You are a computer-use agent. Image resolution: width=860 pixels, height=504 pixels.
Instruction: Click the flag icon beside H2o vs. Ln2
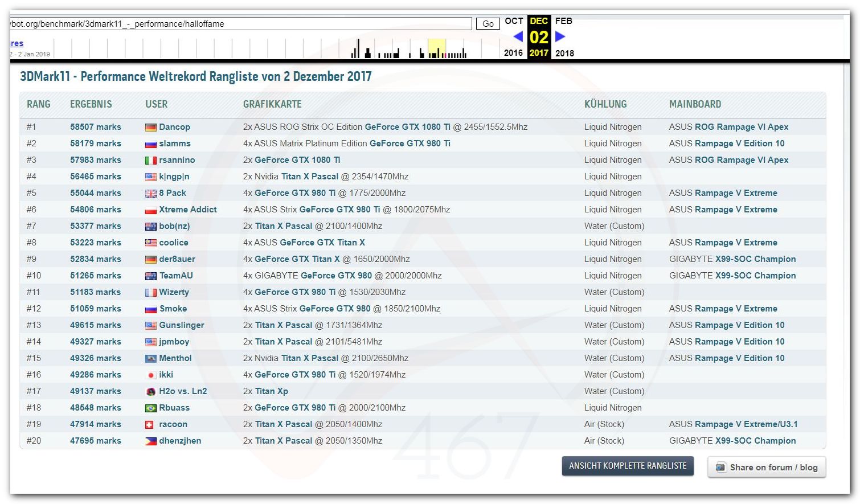click(150, 392)
